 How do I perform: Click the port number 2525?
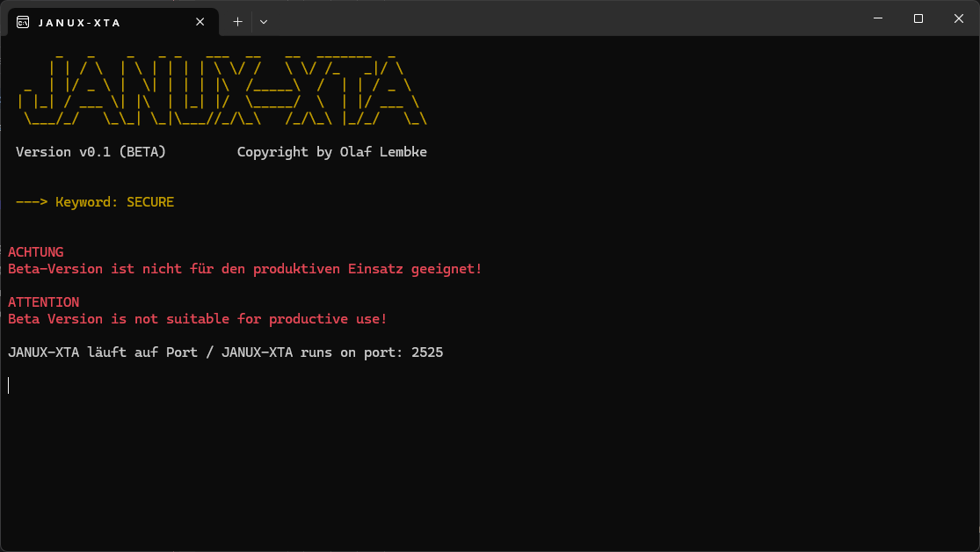coord(427,352)
